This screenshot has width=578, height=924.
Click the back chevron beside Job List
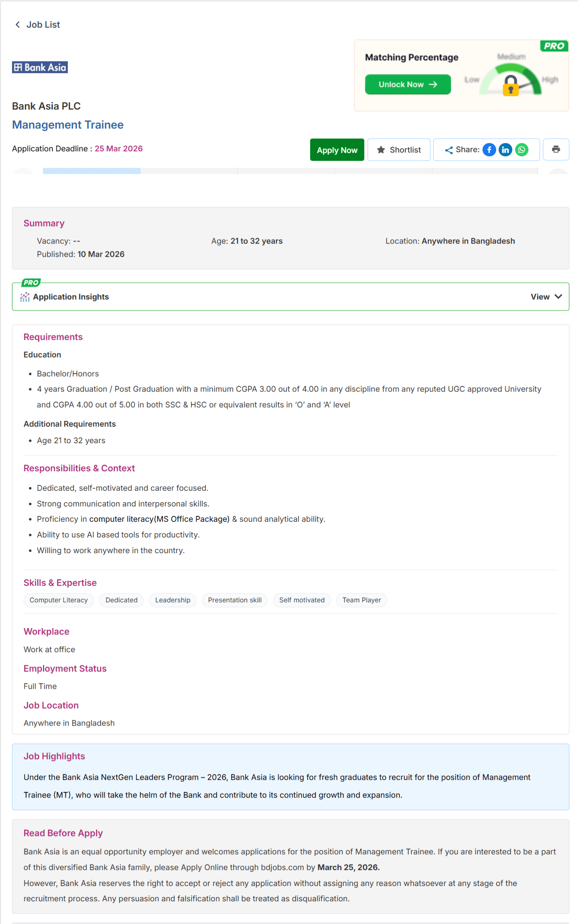[17, 25]
